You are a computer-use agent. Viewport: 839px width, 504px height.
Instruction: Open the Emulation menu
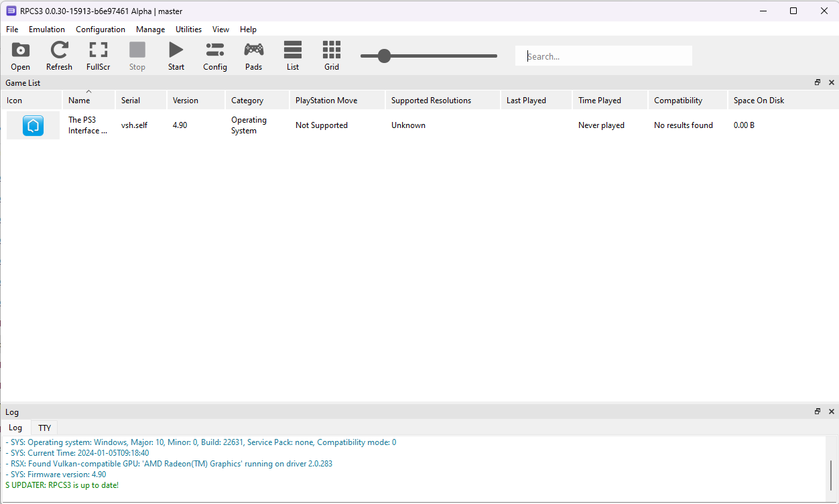click(x=47, y=29)
